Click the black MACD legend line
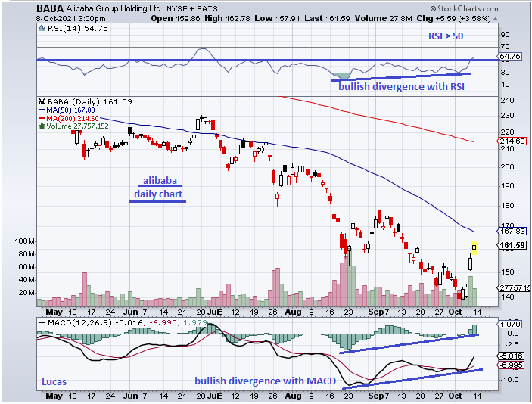Screen dimensions: 532x404 point(42,322)
